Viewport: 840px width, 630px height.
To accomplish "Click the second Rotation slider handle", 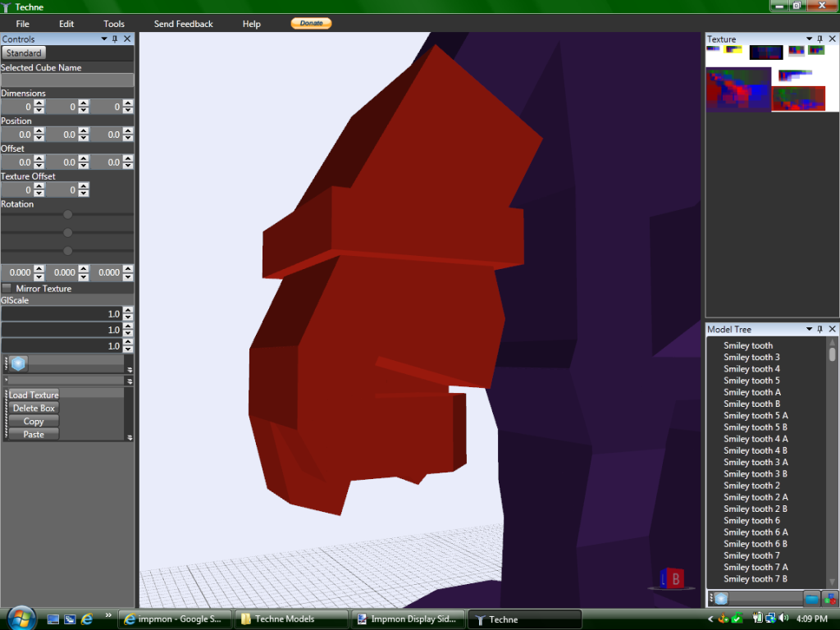I will tap(67, 232).
